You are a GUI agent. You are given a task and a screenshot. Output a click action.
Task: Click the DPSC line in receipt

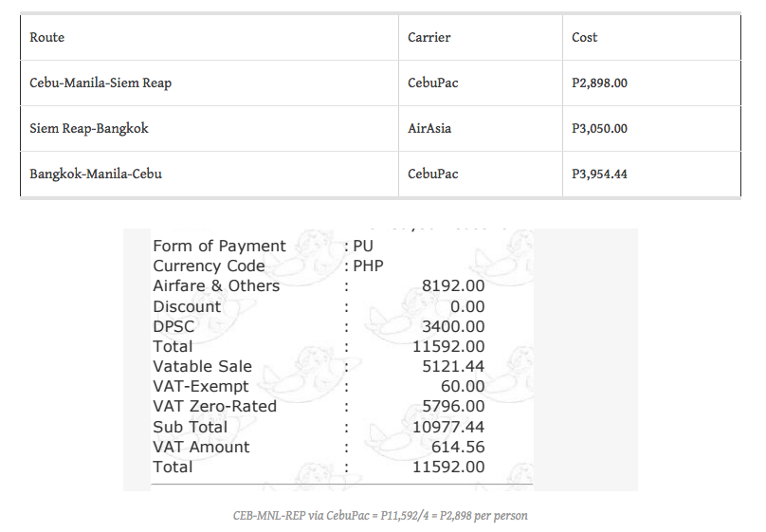(319, 326)
